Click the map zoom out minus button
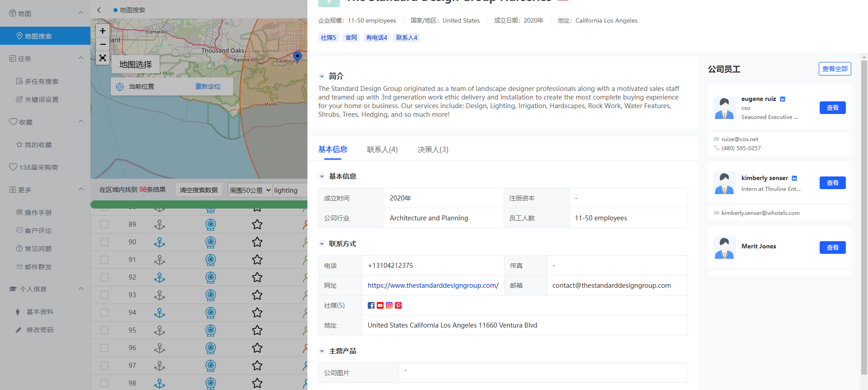This screenshot has height=390, width=868. (x=103, y=44)
